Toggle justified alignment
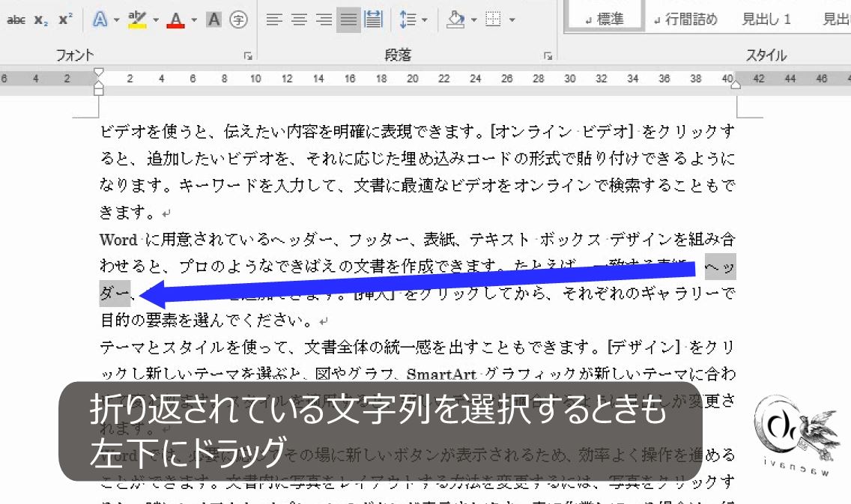 348,20
